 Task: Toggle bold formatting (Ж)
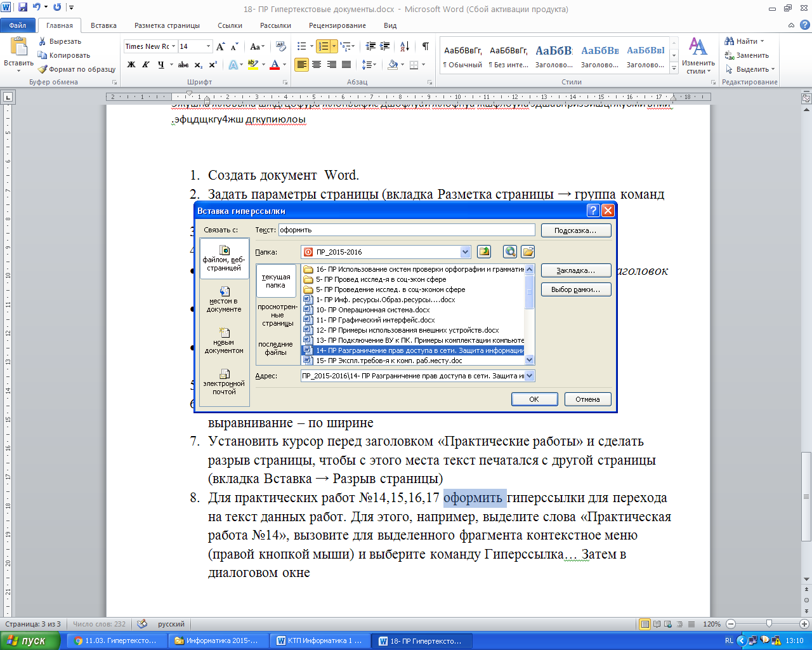click(x=131, y=65)
